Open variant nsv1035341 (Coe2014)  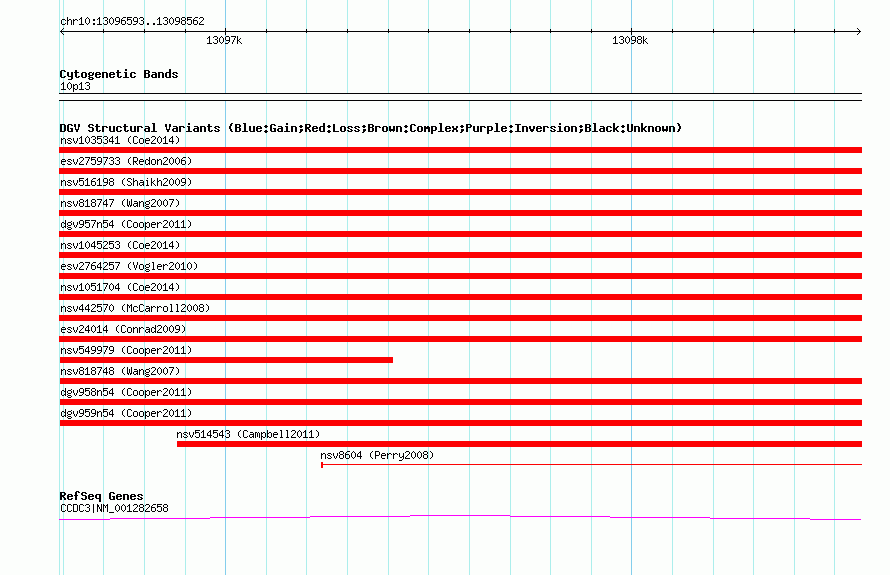(120, 140)
